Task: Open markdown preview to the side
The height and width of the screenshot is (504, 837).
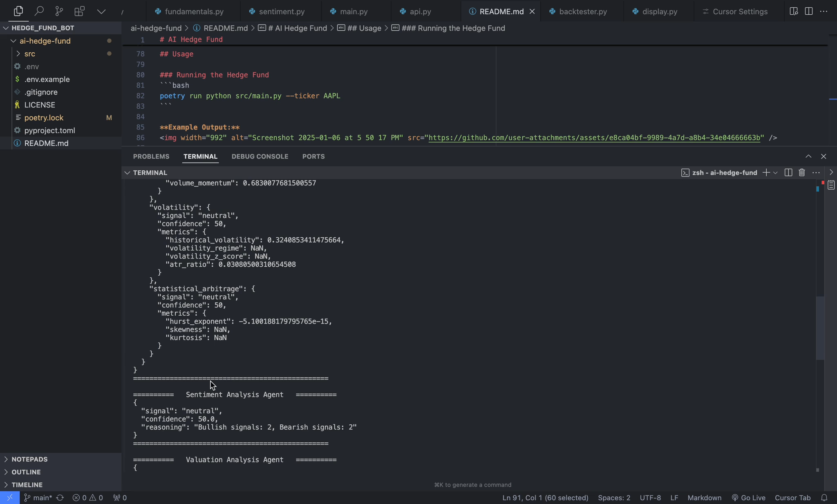Action: 794,11
